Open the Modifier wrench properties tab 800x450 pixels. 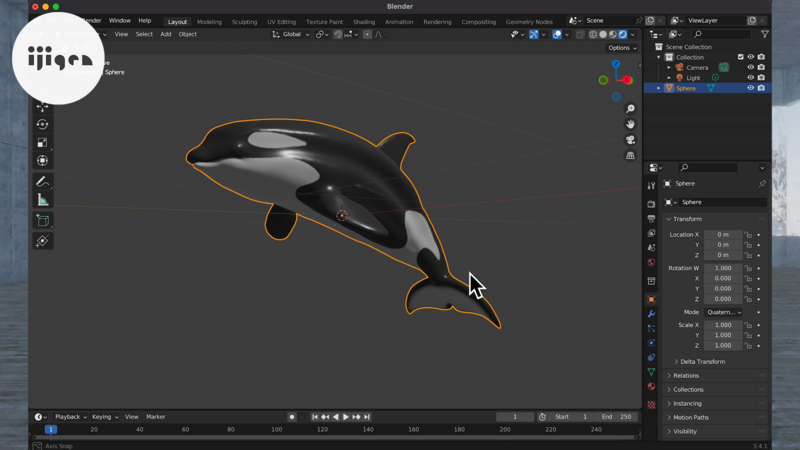point(651,314)
